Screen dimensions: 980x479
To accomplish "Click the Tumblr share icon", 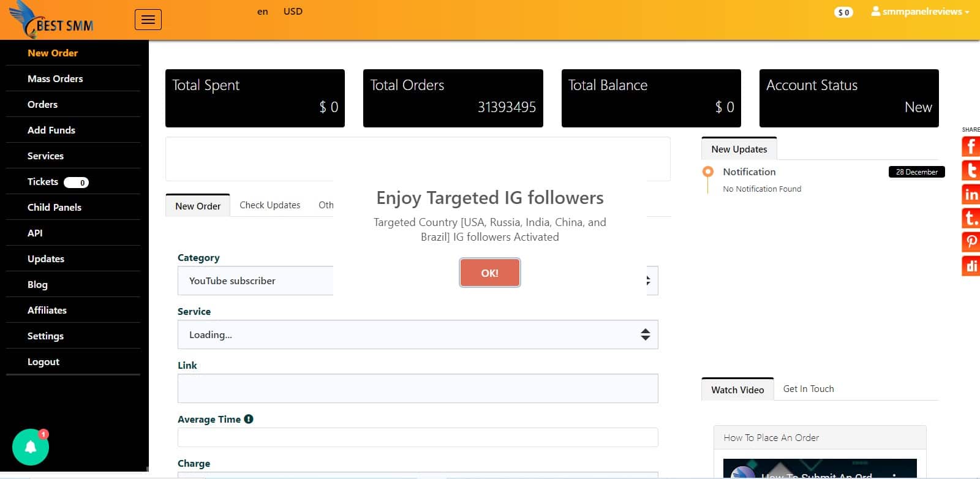I will coord(971,218).
